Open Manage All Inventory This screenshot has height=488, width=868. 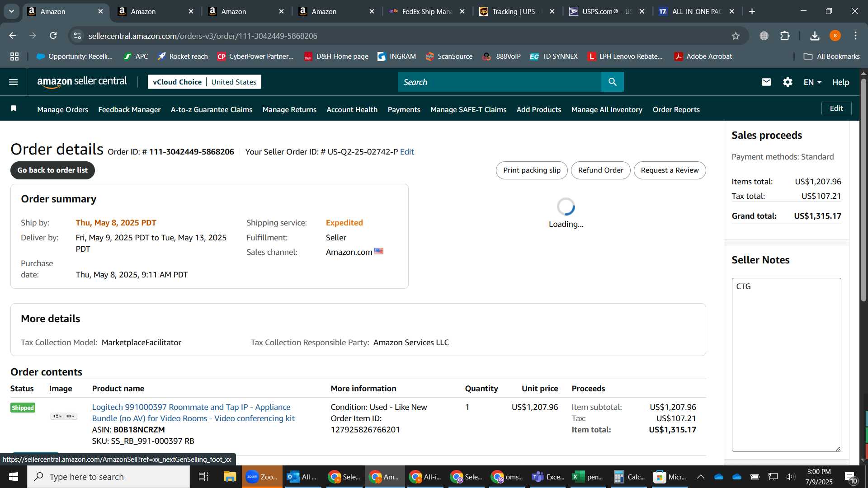point(607,109)
